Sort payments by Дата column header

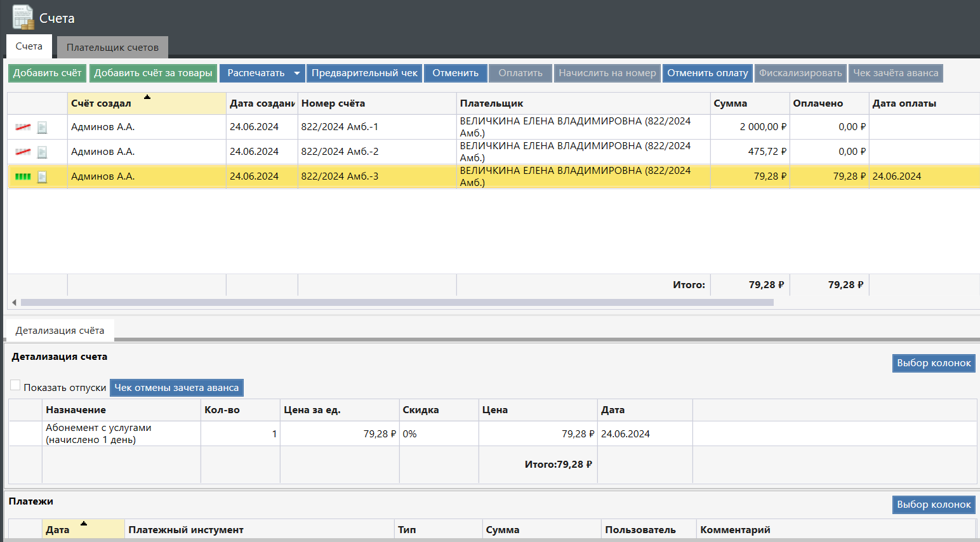click(83, 529)
